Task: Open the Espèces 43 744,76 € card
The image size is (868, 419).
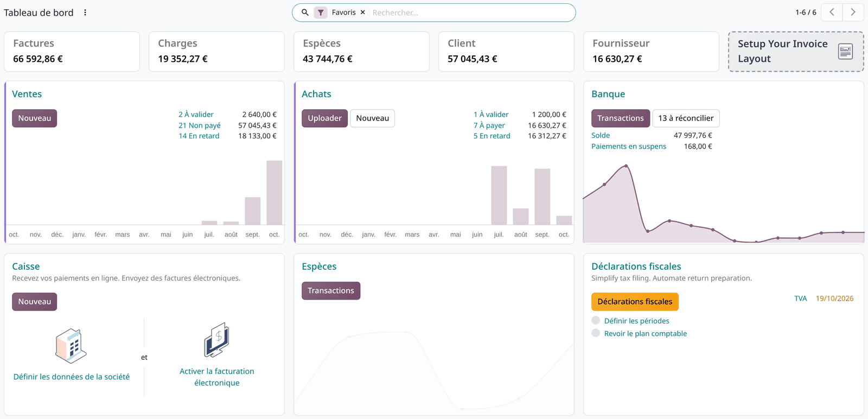Action: (361, 52)
